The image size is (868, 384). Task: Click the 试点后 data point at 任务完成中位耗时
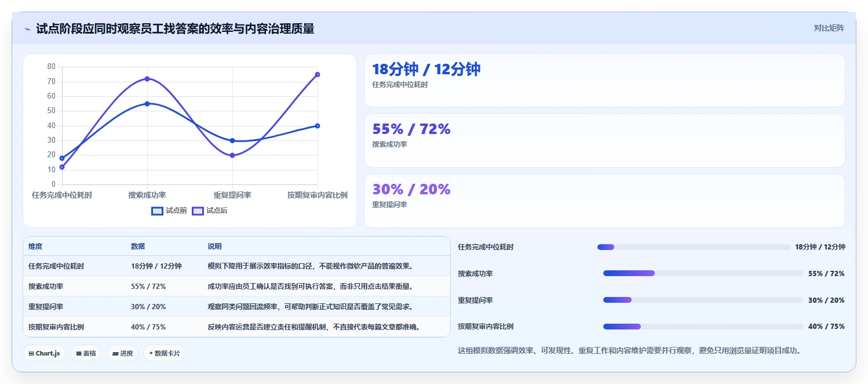pyautogui.click(x=62, y=167)
